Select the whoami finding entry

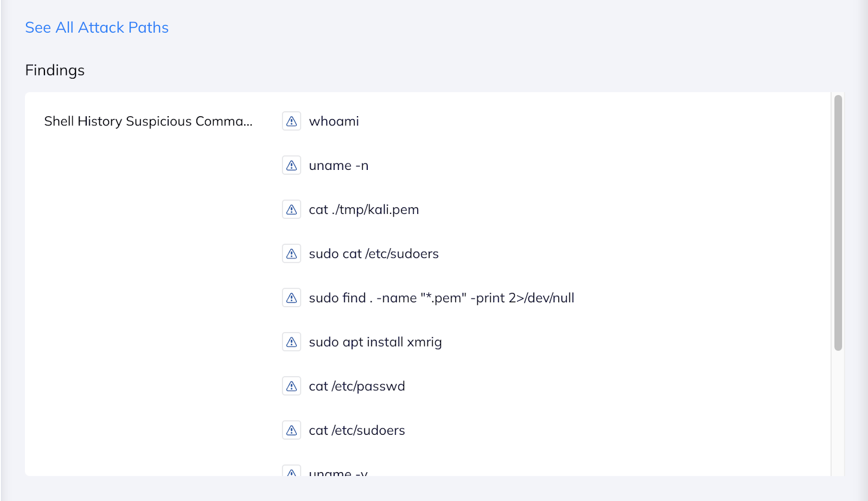(334, 121)
